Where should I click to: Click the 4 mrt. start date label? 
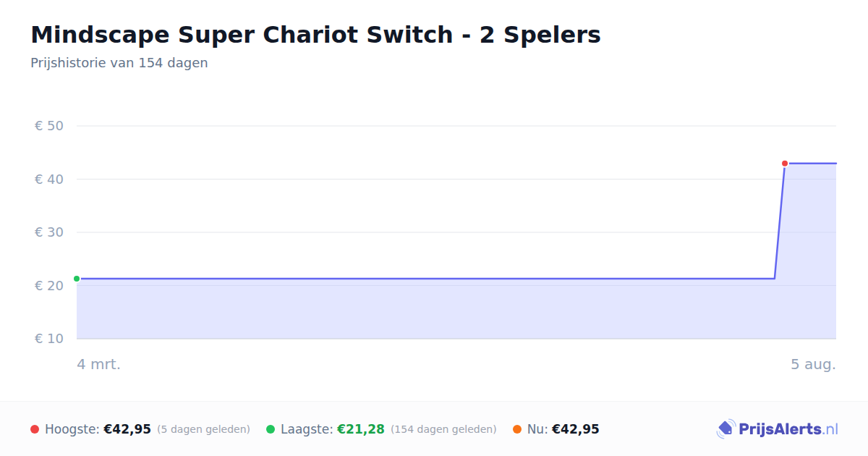[99, 364]
